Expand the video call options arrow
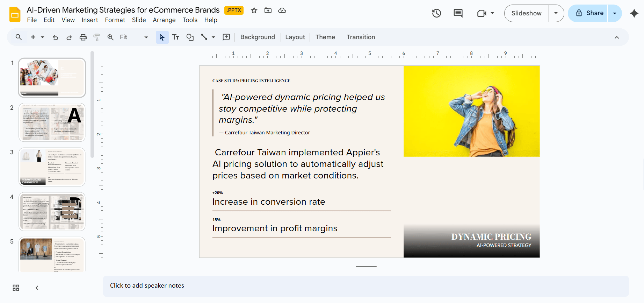 pyautogui.click(x=492, y=13)
